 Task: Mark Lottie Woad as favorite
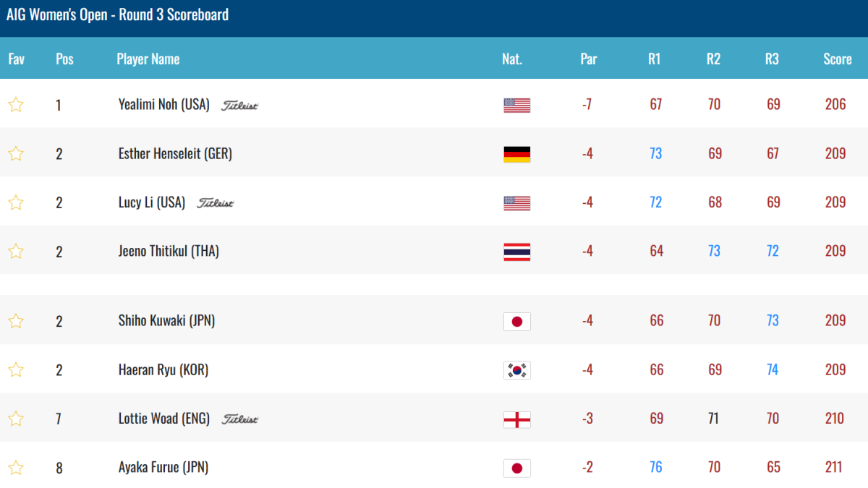click(16, 419)
